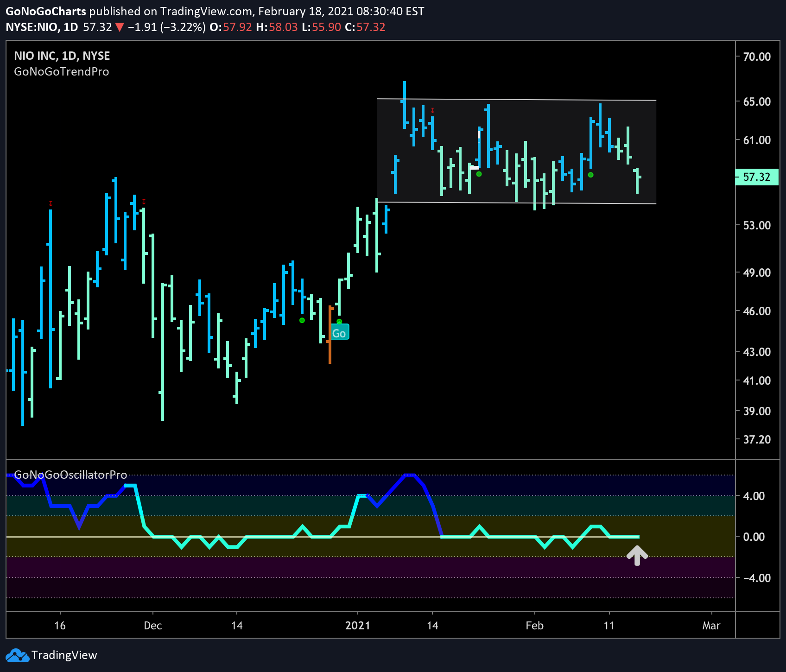The image size is (786, 672).
Task: Click the green dot marker under Go bar
Action: click(339, 322)
